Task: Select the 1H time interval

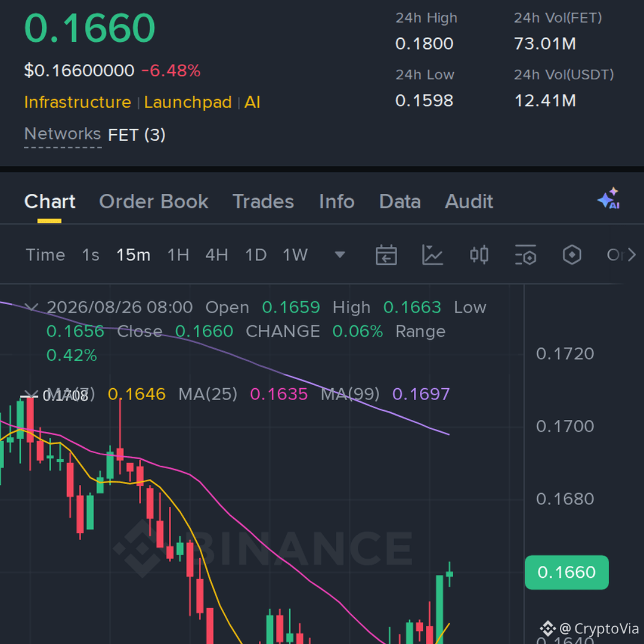Action: point(178,255)
